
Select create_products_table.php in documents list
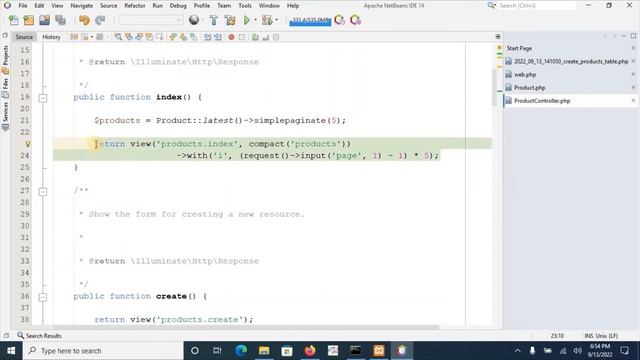click(571, 61)
